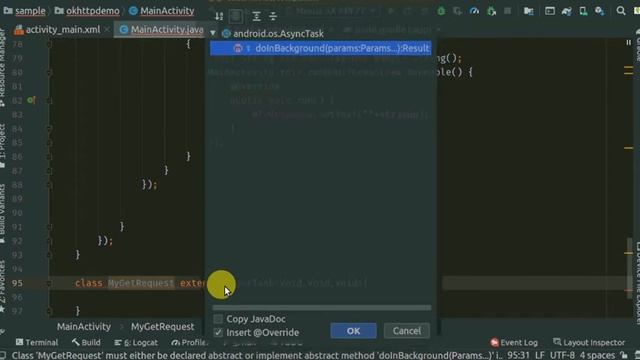This screenshot has height=360, width=640.
Task: Open the Event Log panel
Action: (514, 342)
